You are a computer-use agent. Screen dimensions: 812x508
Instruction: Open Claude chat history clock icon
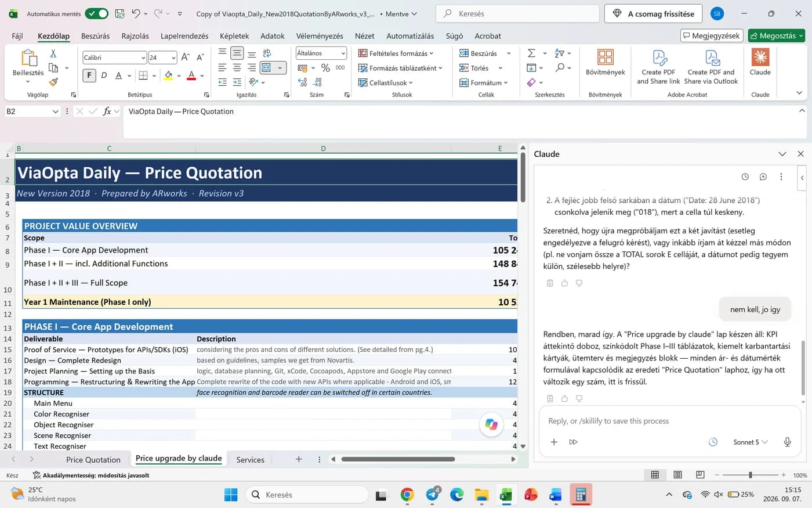[745, 176]
